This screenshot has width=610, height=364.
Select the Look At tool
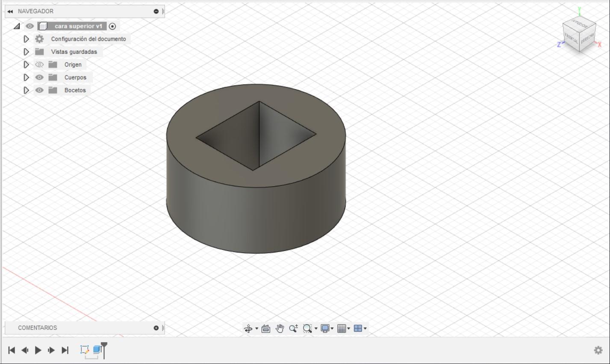[x=266, y=329]
